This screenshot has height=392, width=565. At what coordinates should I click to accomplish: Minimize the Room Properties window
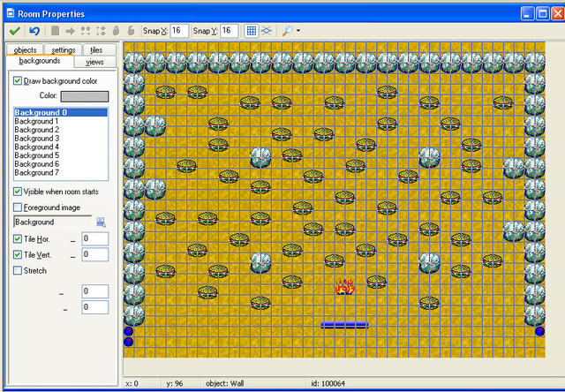tap(528, 14)
